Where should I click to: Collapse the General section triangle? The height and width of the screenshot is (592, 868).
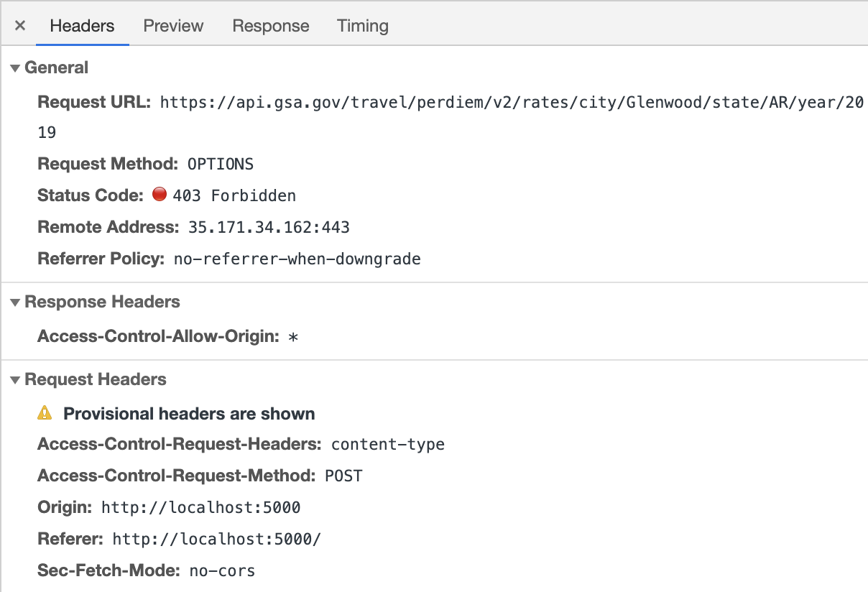15,68
